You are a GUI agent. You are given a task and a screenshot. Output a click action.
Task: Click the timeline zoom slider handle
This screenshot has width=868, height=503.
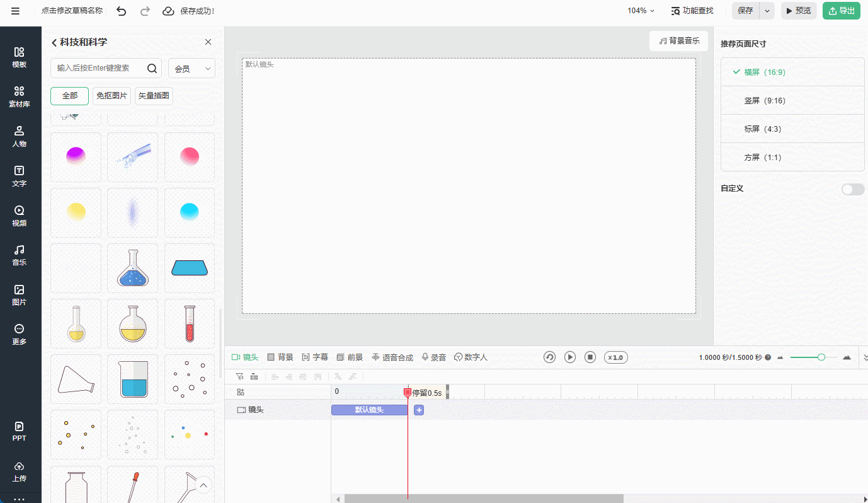(821, 357)
